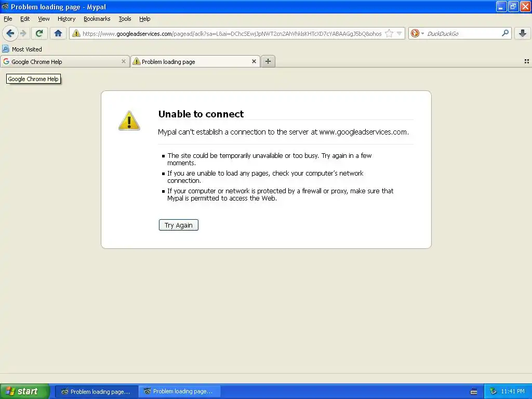Select the Problem loading page tab
Image resolution: width=532 pixels, height=399 pixels.
(195, 61)
